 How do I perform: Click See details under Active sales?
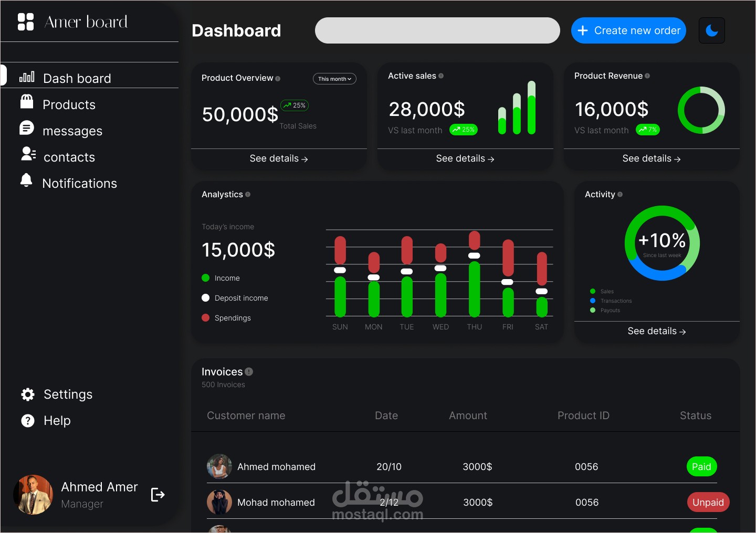click(x=465, y=158)
